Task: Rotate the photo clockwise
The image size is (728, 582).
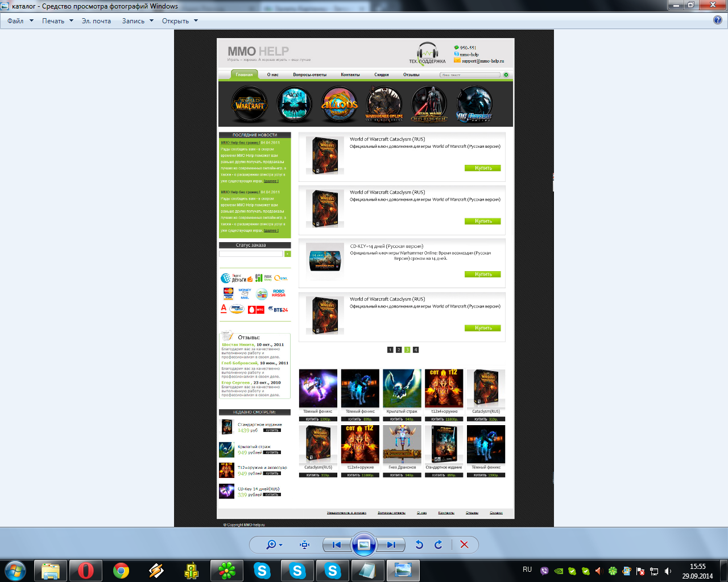Action: click(x=439, y=544)
